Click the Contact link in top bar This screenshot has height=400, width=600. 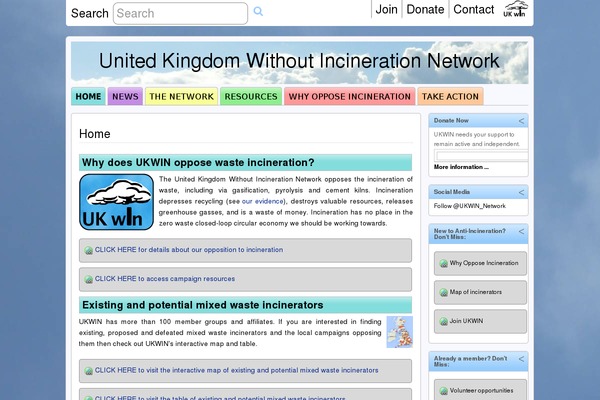pos(474,9)
